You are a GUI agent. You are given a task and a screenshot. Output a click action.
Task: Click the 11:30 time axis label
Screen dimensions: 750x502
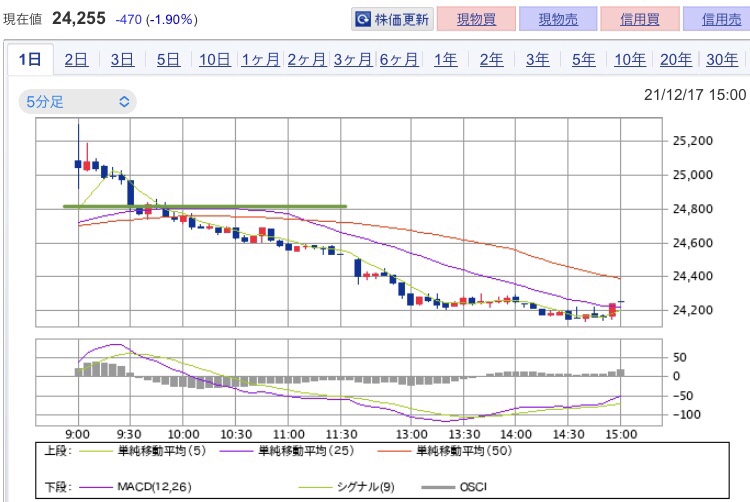342,434
